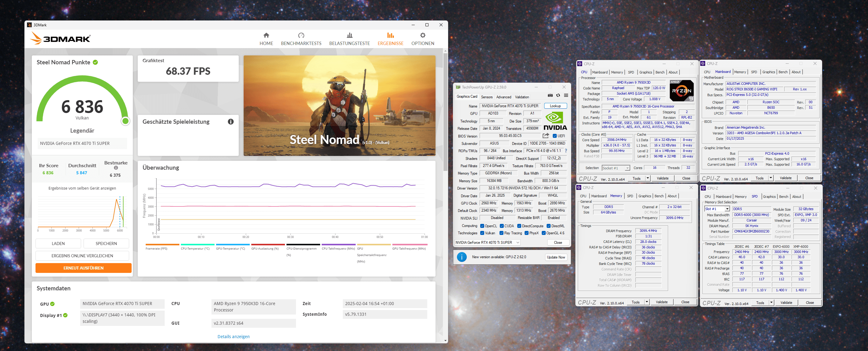Take a GPU-Z screenshot with camera icon
This screenshot has height=351, width=868.
(550, 96)
